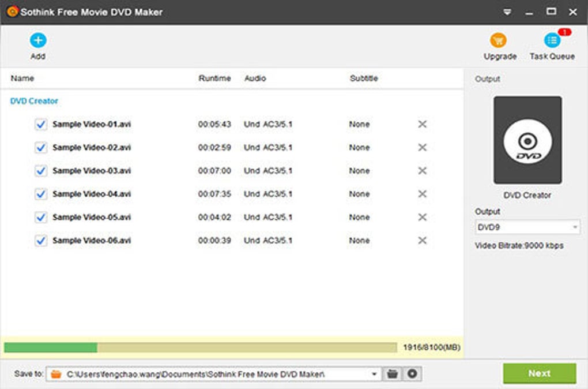Uncheck Sample Video-05.avi checkbox

click(41, 218)
